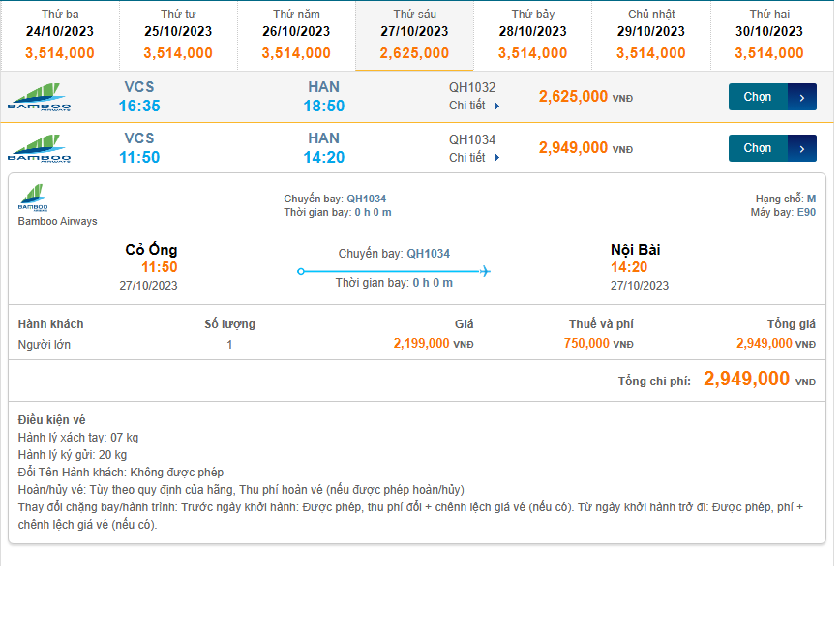Expand Chi tiết for flight QH1032
840x642 pixels.
click(474, 106)
